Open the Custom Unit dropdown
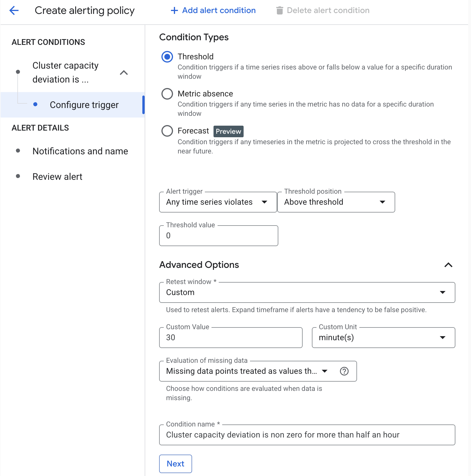This screenshot has width=471, height=476. [383, 338]
